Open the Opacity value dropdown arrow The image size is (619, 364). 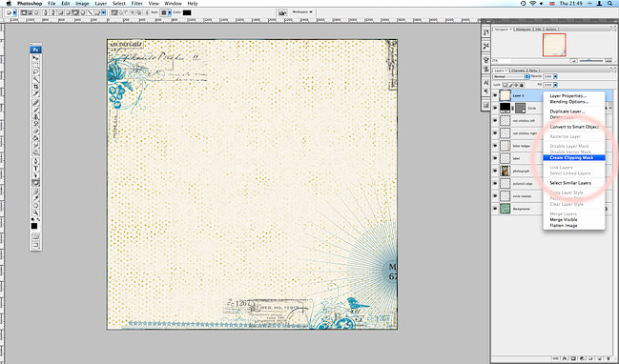click(555, 76)
